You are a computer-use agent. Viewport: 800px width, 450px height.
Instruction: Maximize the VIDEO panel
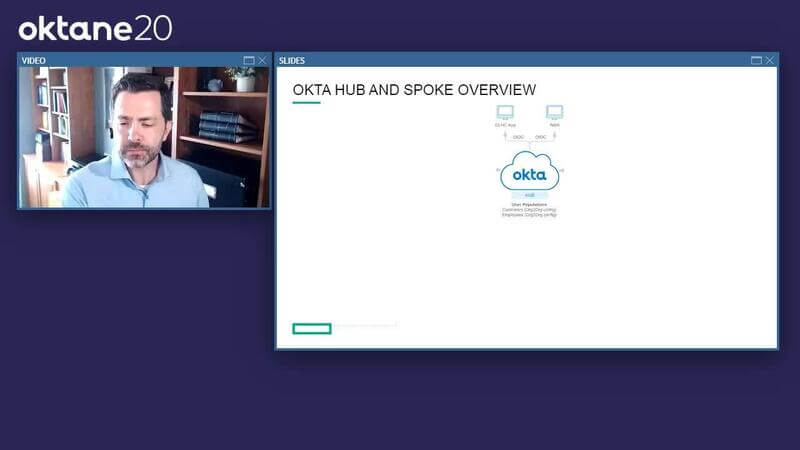click(249, 60)
